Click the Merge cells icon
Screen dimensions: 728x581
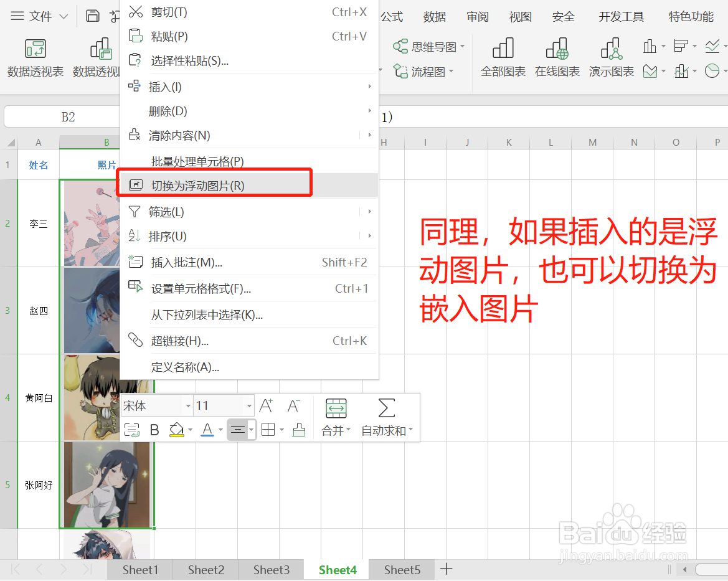(x=336, y=408)
